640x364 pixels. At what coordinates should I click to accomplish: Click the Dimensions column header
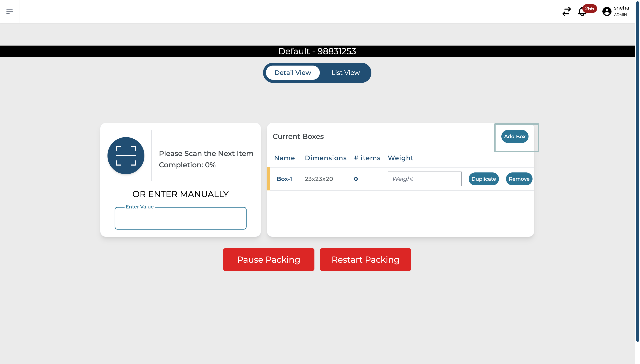coord(325,158)
